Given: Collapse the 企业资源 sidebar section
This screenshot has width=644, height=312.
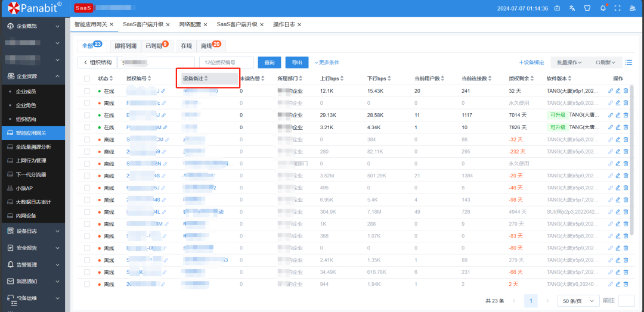Looking at the screenshot, I should tap(32, 76).
